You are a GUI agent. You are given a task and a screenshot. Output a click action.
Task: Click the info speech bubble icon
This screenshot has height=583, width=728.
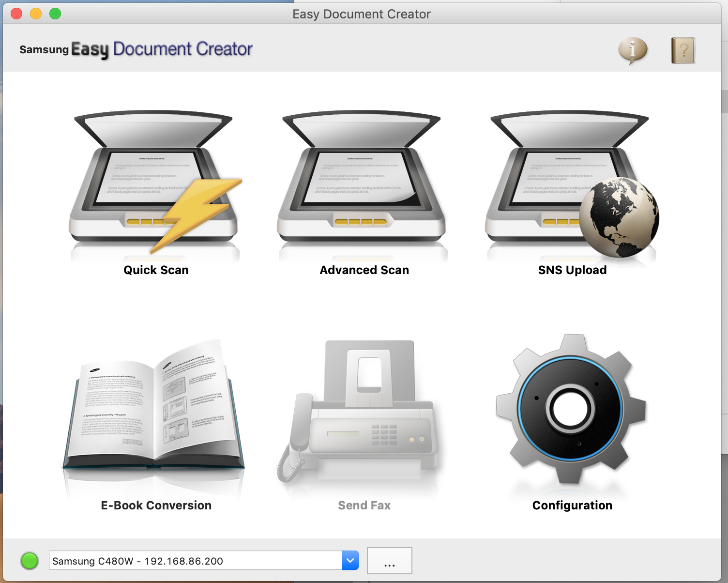[633, 50]
